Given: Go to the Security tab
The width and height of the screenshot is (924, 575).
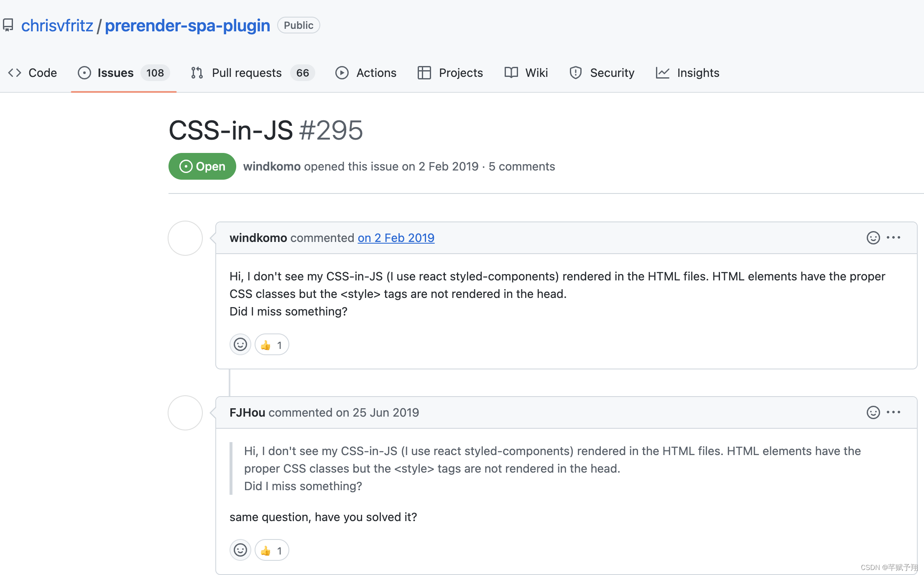Looking at the screenshot, I should tap(602, 73).
